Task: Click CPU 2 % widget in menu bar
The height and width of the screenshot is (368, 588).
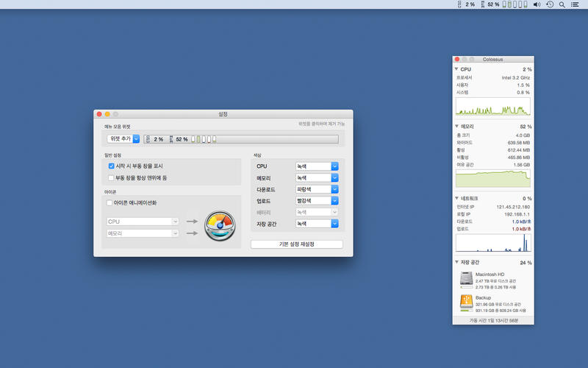Action: 466,4
